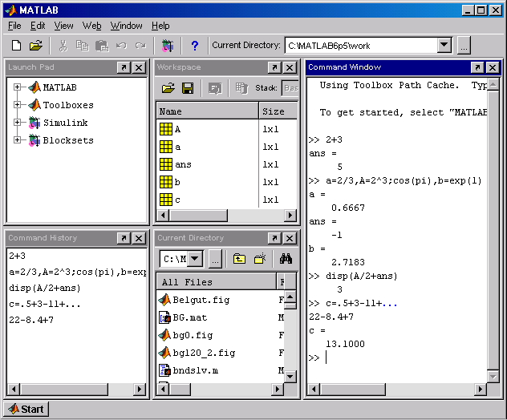Click Workspace Delete variable icon
The width and height of the screenshot is (507, 420).
pos(241,88)
